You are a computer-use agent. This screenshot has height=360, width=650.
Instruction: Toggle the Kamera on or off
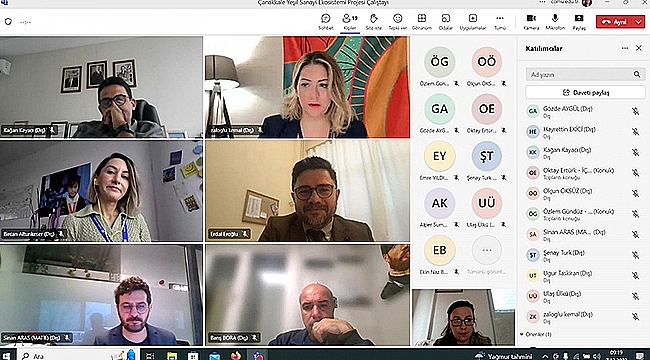coord(531,22)
